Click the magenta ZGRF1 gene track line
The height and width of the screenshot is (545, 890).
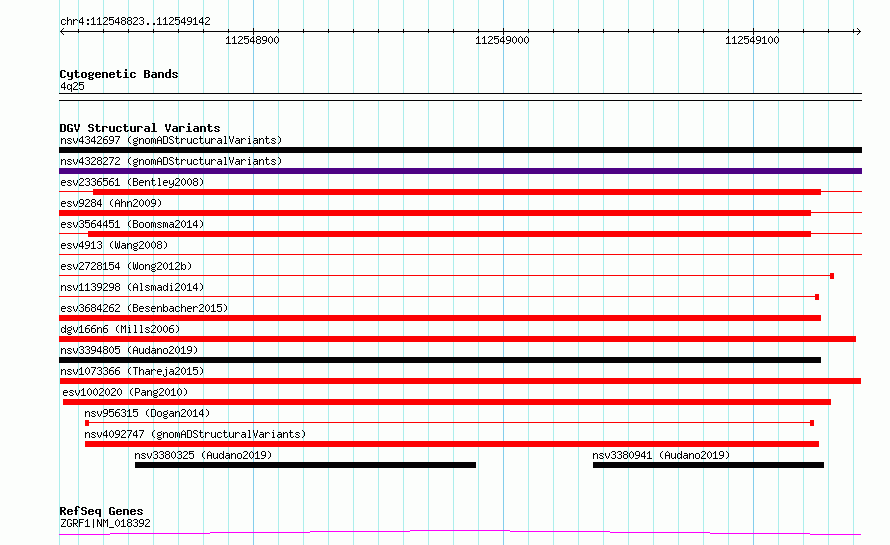pos(460,533)
